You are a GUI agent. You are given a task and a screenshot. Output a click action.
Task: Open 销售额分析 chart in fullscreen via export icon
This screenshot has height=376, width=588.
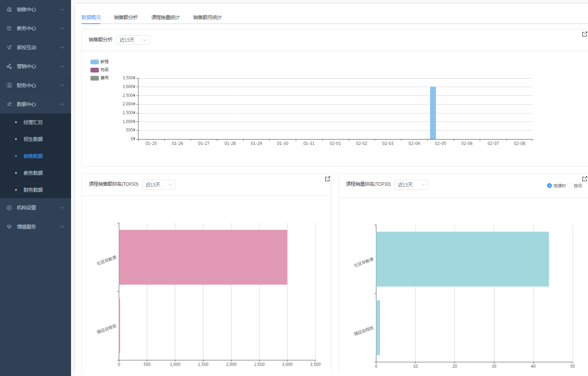[585, 34]
